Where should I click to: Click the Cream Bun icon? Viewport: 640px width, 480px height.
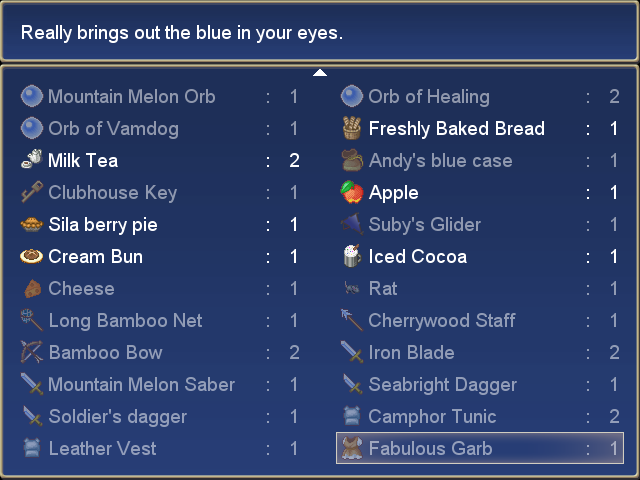pyautogui.click(x=31, y=256)
